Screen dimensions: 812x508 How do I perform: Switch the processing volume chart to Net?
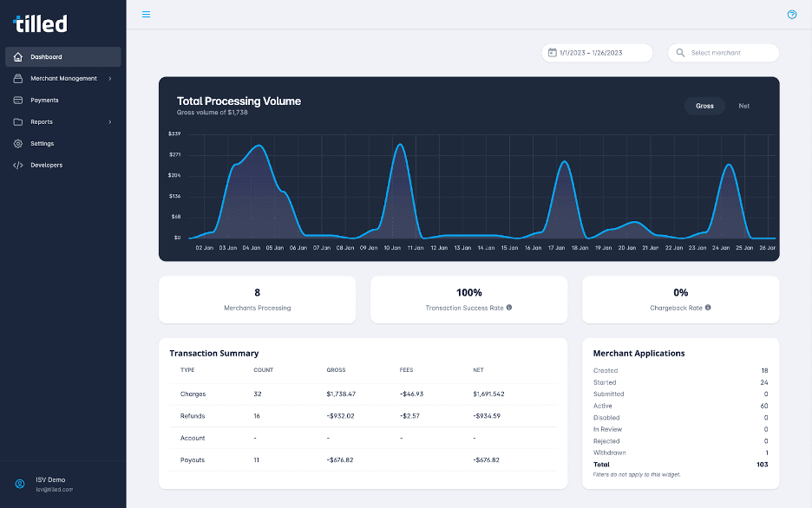[743, 106]
